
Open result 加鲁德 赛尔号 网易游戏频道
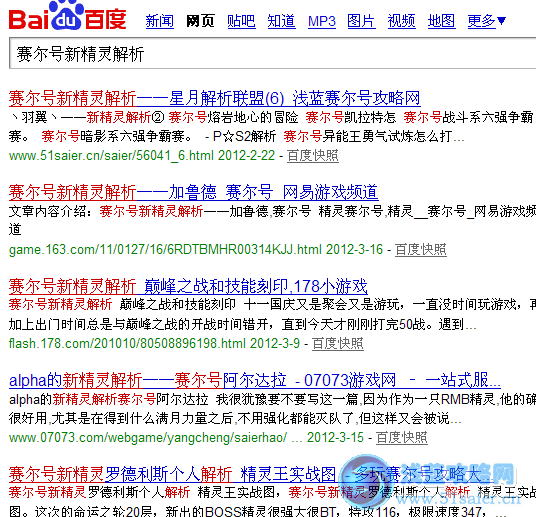(193, 193)
